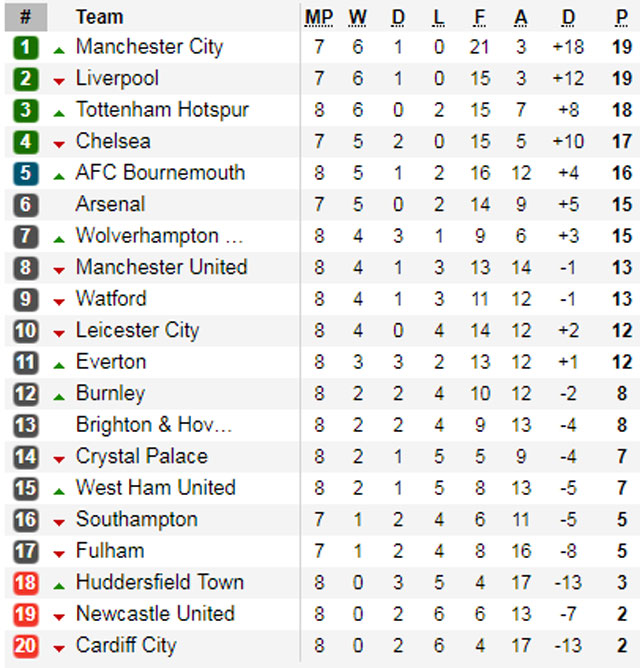
Task: Sort table by the MP column header
Action: tap(319, 16)
